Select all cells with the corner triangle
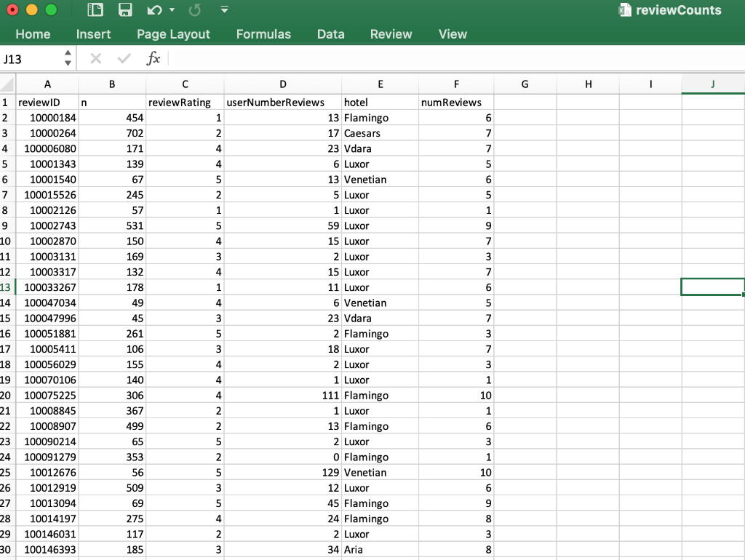Image resolution: width=745 pixels, height=560 pixels. click(7, 84)
